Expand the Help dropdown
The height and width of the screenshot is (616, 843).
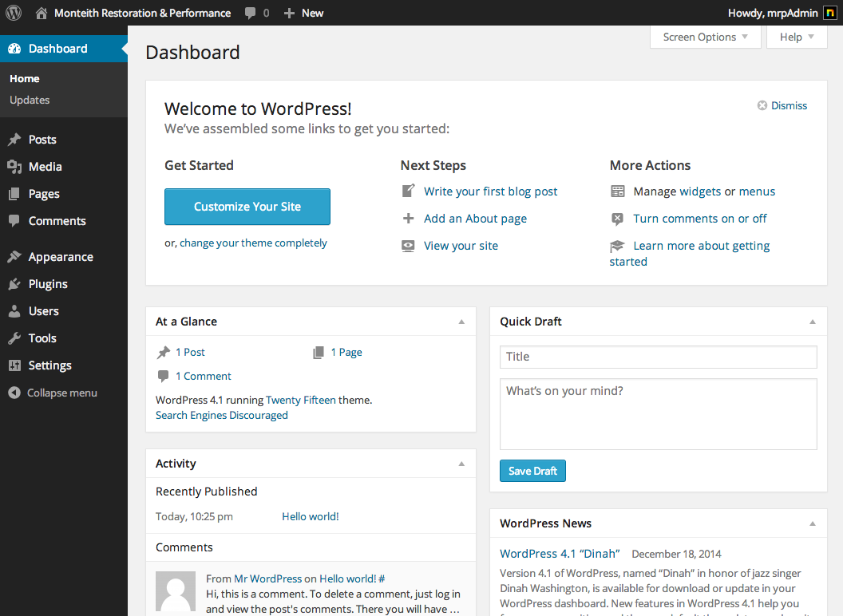(796, 37)
